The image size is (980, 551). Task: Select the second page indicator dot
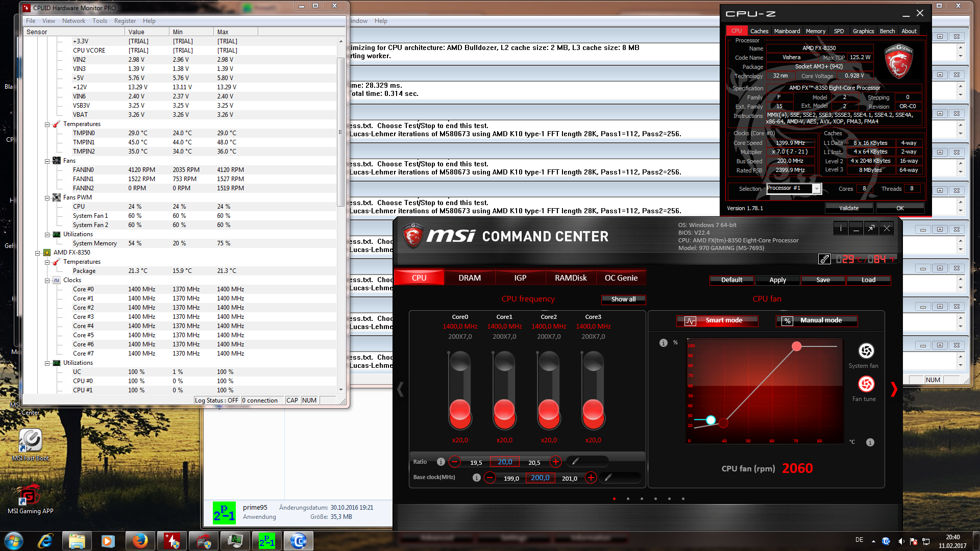click(x=628, y=499)
